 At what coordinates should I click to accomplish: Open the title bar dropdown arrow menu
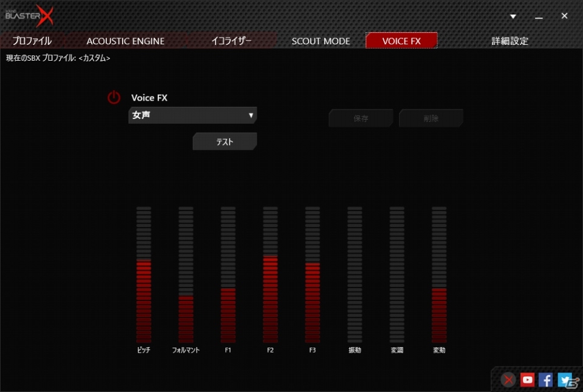coord(513,16)
